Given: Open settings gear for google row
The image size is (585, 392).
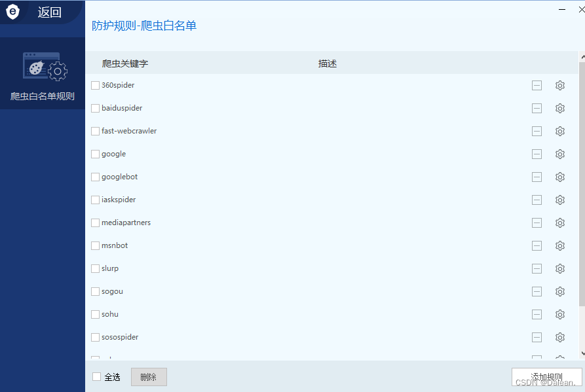Looking at the screenshot, I should (559, 154).
